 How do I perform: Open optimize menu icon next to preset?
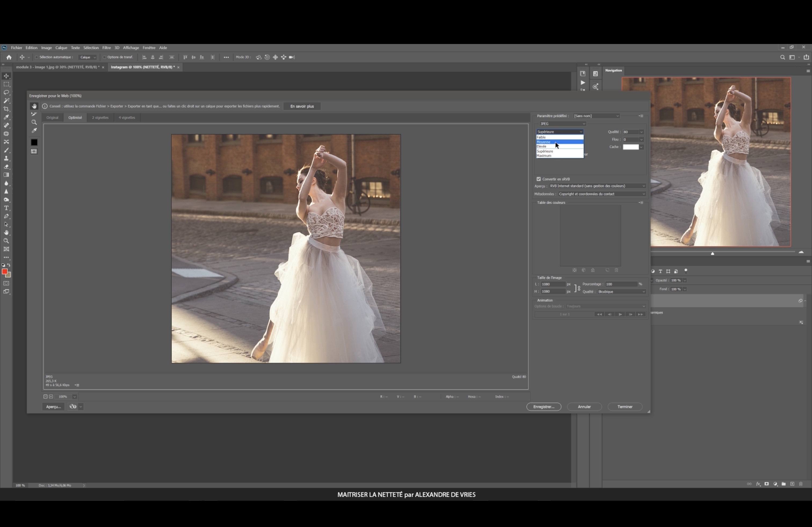[641, 116]
